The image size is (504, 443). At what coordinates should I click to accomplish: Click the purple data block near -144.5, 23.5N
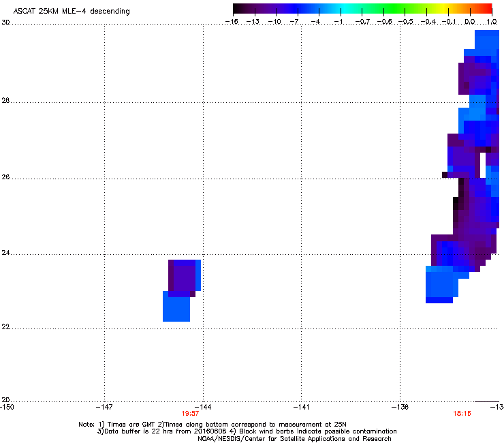(x=184, y=278)
